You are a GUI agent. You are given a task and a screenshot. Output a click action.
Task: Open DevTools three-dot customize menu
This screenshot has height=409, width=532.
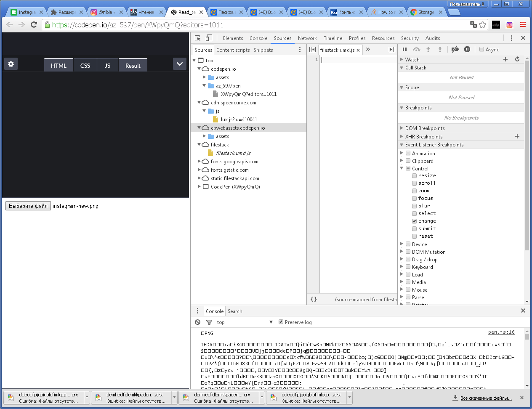point(511,38)
